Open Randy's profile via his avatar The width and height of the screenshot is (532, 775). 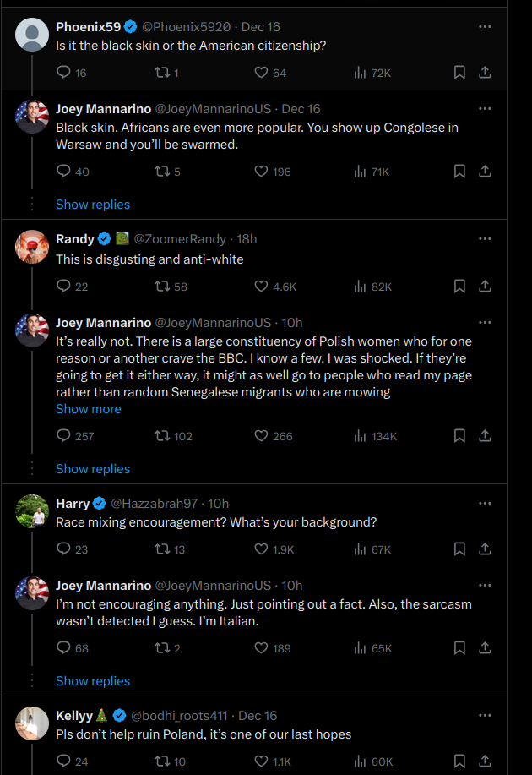pos(32,246)
